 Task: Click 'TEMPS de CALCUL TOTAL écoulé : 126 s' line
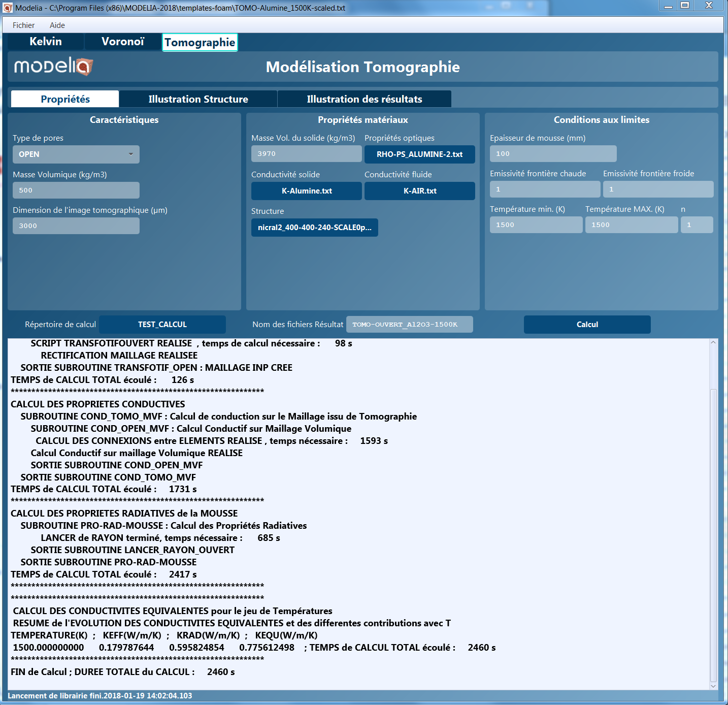pos(103,380)
